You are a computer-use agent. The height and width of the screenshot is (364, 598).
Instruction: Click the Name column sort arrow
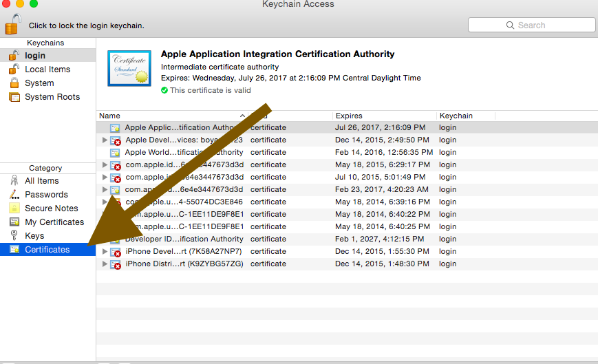pyautogui.click(x=242, y=116)
